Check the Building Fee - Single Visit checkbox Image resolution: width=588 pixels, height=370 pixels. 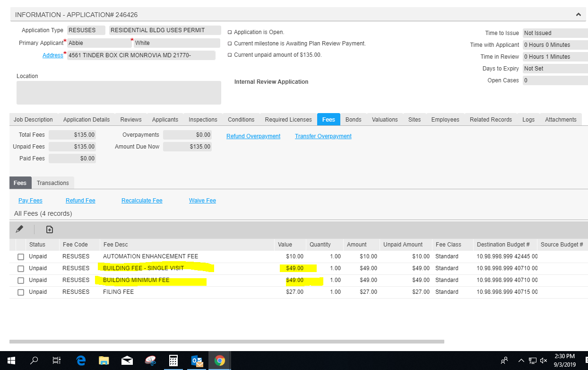(x=20, y=269)
